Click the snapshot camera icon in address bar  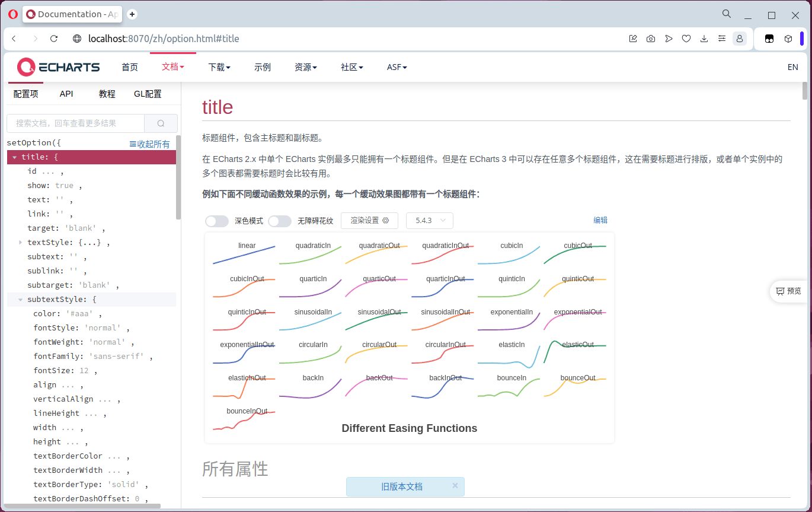point(651,39)
